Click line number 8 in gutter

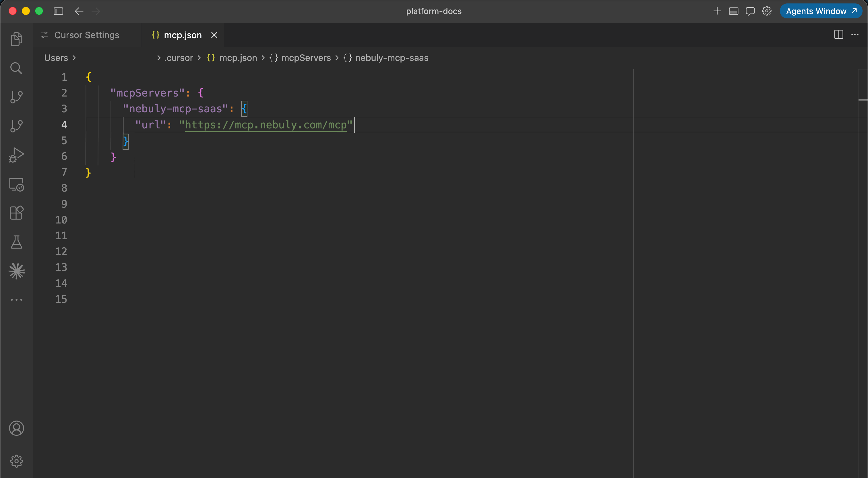[64, 188]
